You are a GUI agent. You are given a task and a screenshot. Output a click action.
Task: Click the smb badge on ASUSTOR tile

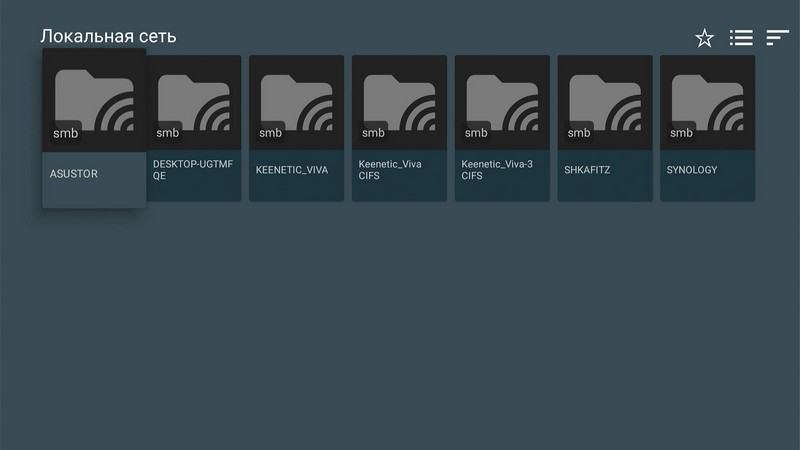pyautogui.click(x=64, y=133)
